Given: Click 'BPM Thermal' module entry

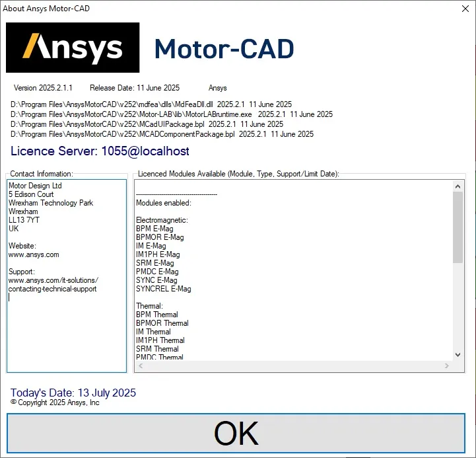Looking at the screenshot, I should coord(157,315).
